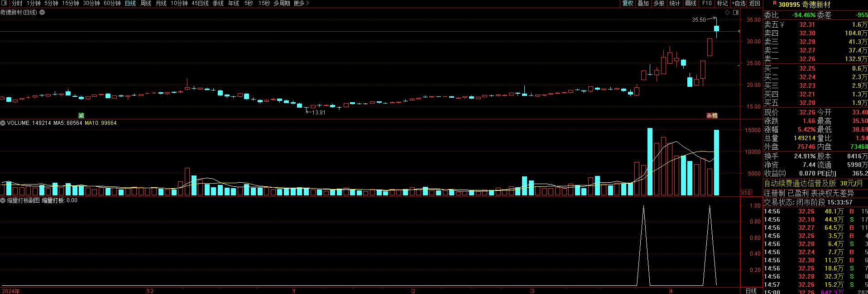Image resolution: width=868 pixels, height=294 pixels.
Task: Open the 统计 statistics tool
Action: click(x=675, y=3)
